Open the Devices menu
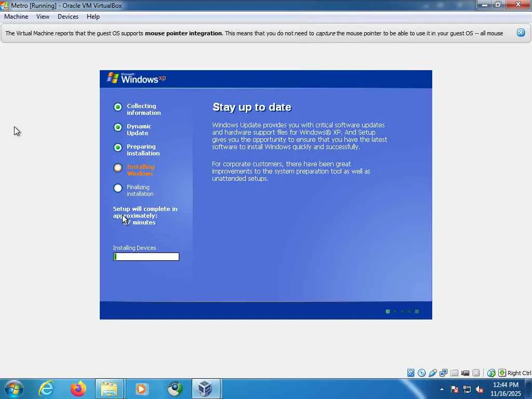The width and height of the screenshot is (532, 399). [x=68, y=17]
